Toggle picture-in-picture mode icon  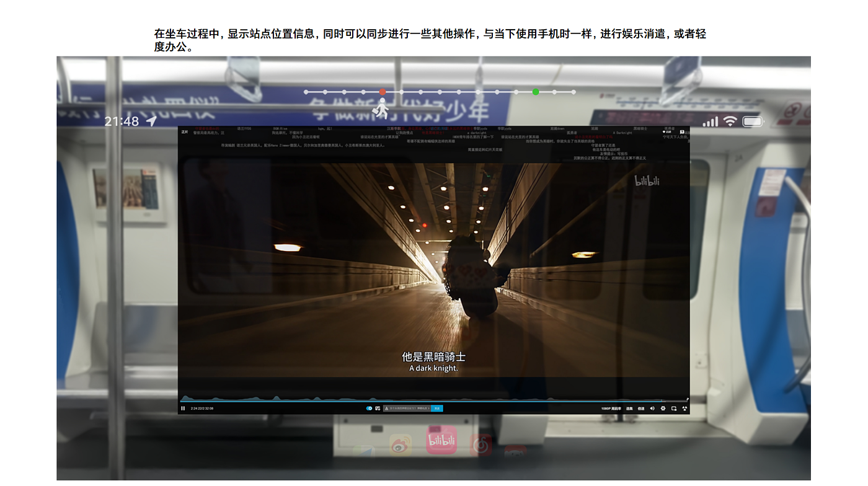(x=674, y=409)
